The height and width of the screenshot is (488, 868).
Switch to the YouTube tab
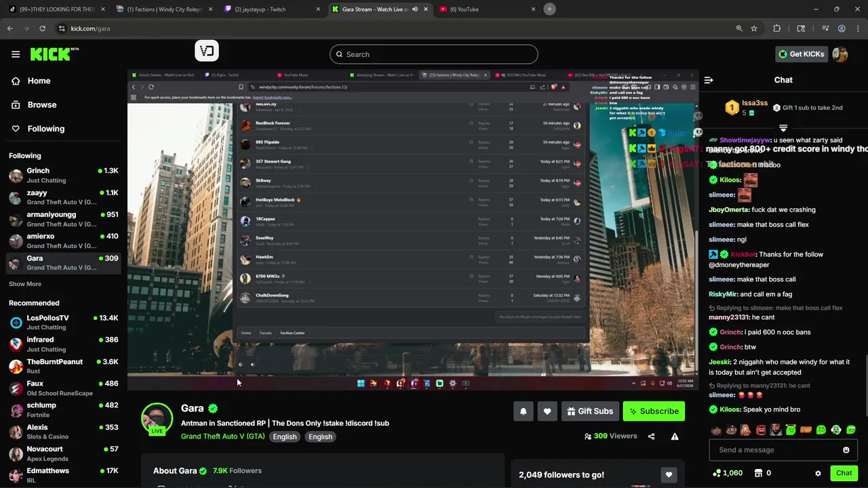(488, 9)
